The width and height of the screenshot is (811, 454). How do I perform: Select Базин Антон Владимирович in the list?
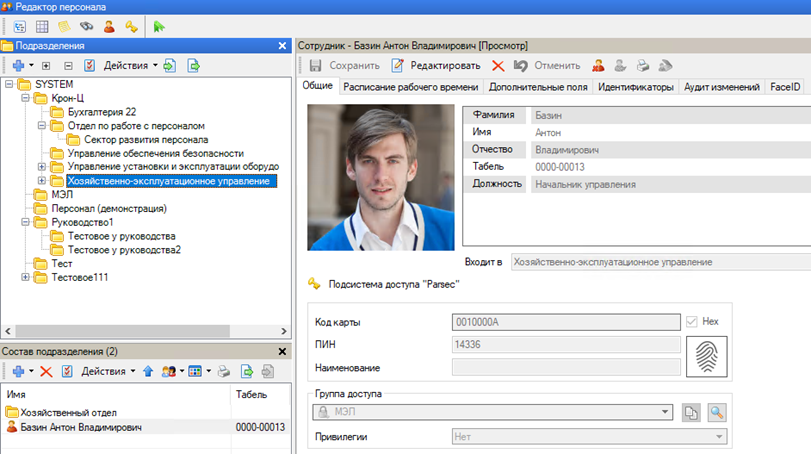(80, 427)
